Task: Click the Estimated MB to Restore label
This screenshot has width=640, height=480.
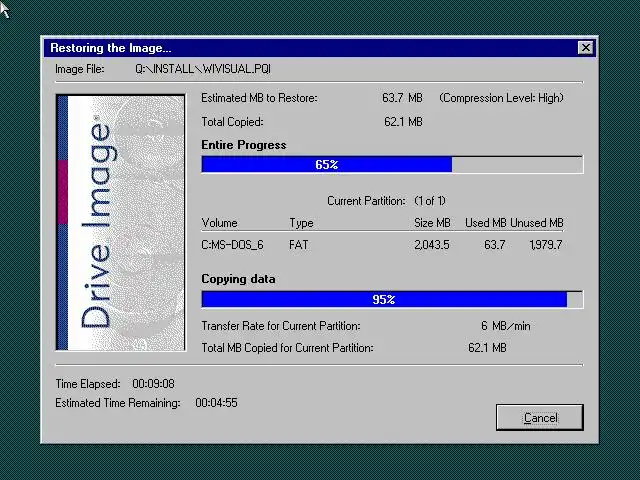Action: 259,98
